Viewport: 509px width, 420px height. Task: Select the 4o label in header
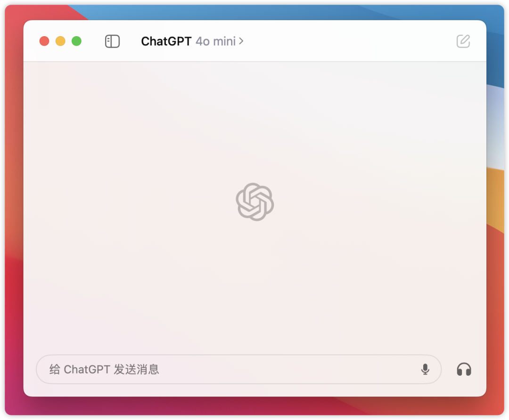pos(203,41)
